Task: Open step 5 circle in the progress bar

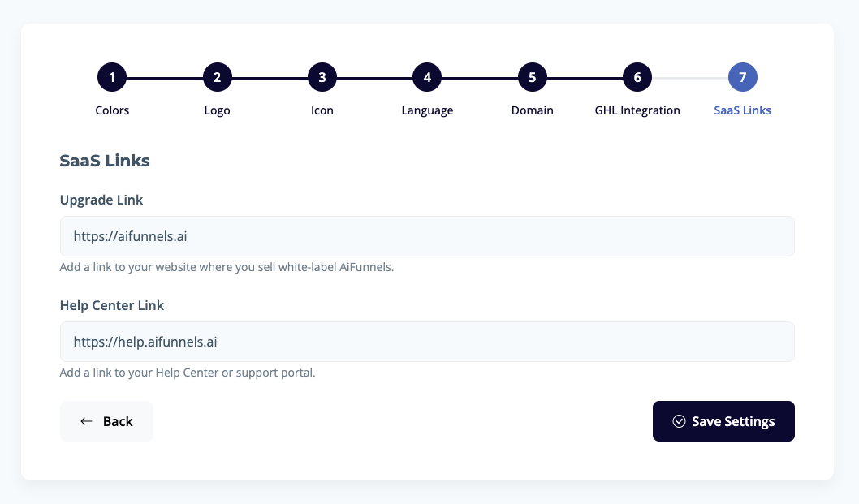Action: (x=533, y=78)
